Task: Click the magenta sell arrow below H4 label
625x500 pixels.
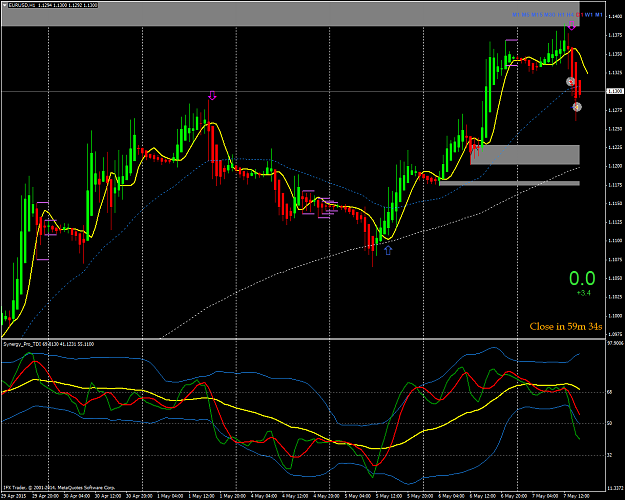Action: (x=572, y=26)
